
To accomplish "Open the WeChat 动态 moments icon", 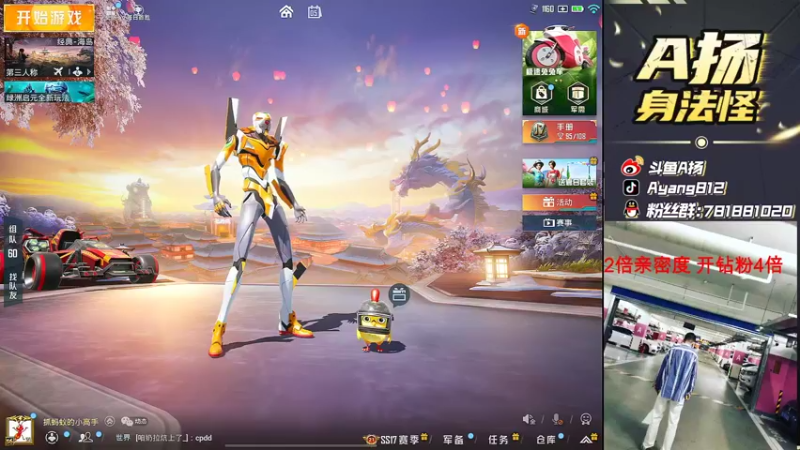I will click(x=134, y=421).
